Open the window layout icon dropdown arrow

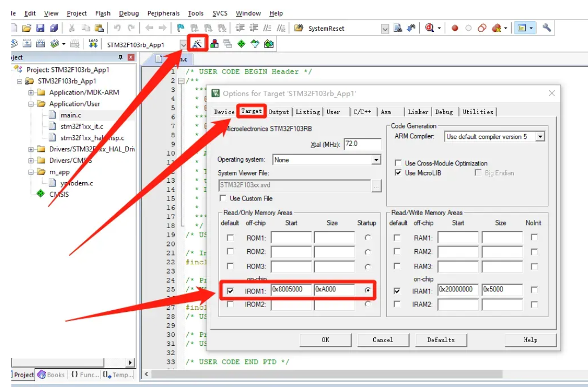(x=531, y=28)
